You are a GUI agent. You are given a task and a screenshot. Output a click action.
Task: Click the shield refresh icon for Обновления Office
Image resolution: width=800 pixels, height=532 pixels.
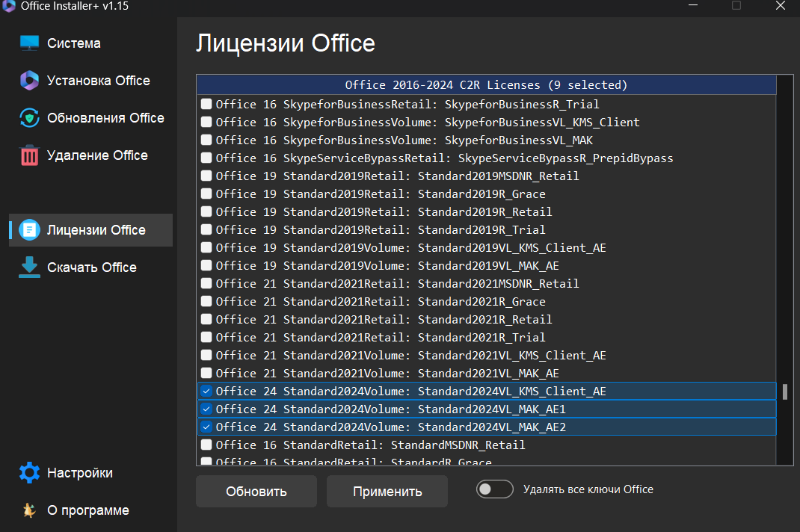(x=29, y=118)
